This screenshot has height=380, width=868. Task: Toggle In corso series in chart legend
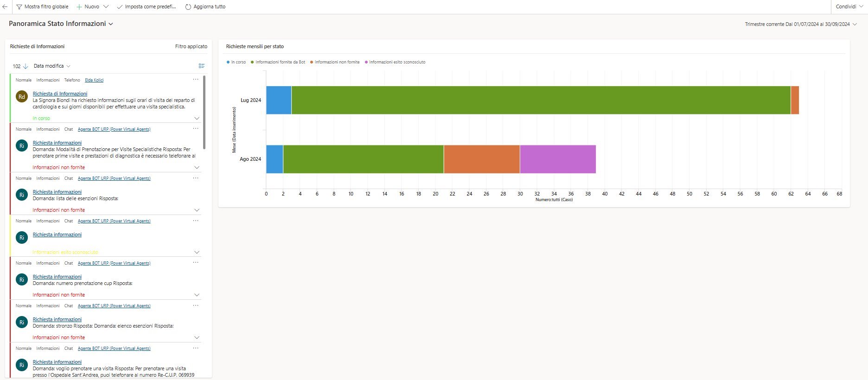click(236, 62)
